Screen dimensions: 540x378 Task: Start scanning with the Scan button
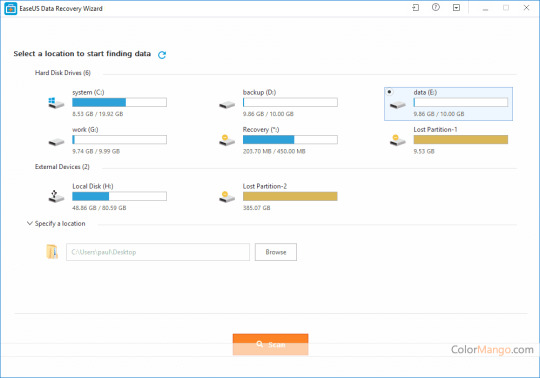coord(270,344)
